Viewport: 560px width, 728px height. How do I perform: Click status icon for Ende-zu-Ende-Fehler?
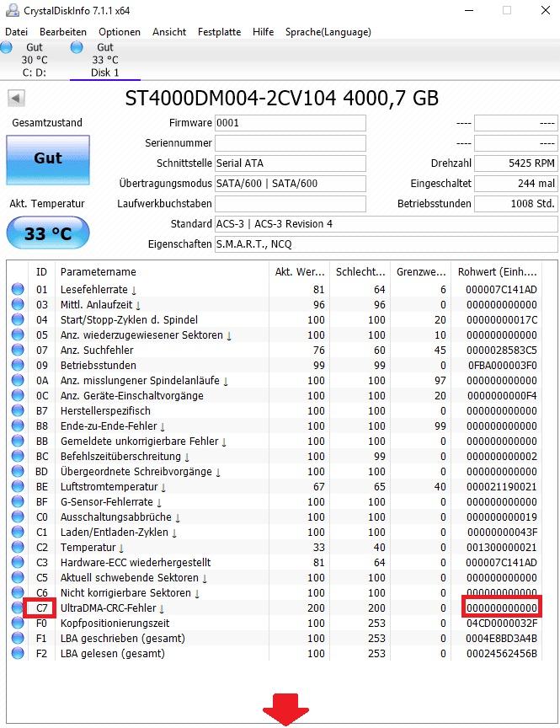click(18, 426)
